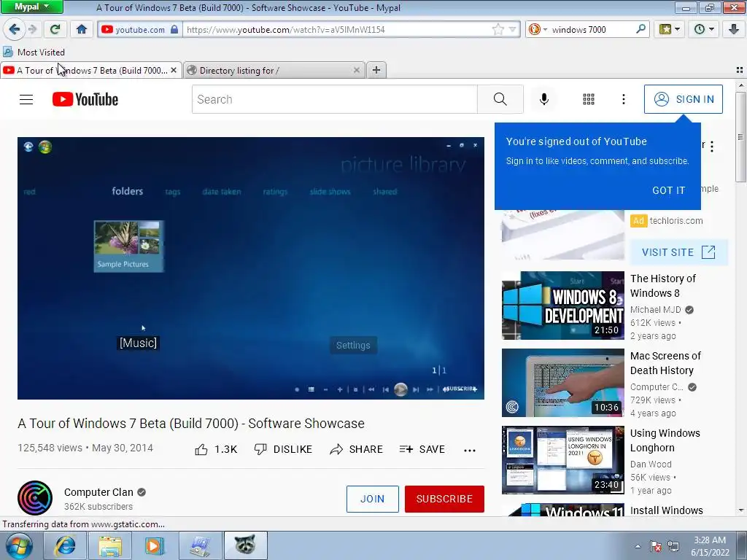Open the techloris.com ad link
The image size is (747, 560).
point(676,220)
